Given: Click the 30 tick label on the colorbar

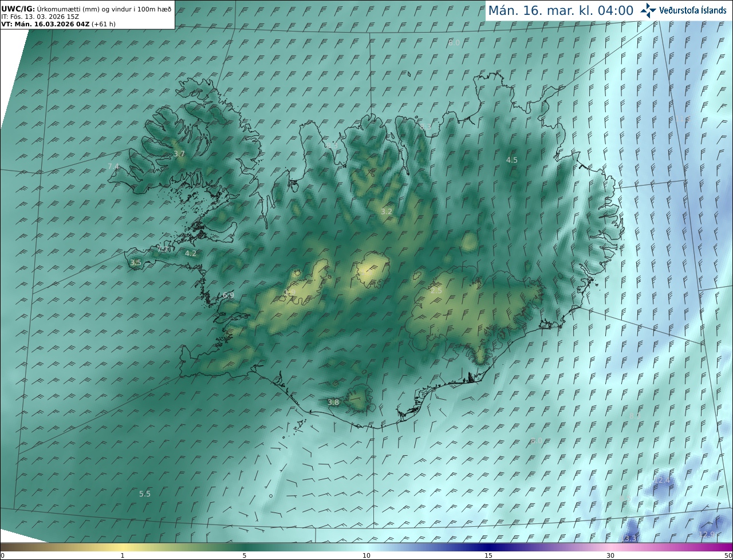Looking at the screenshot, I should click(x=610, y=555).
